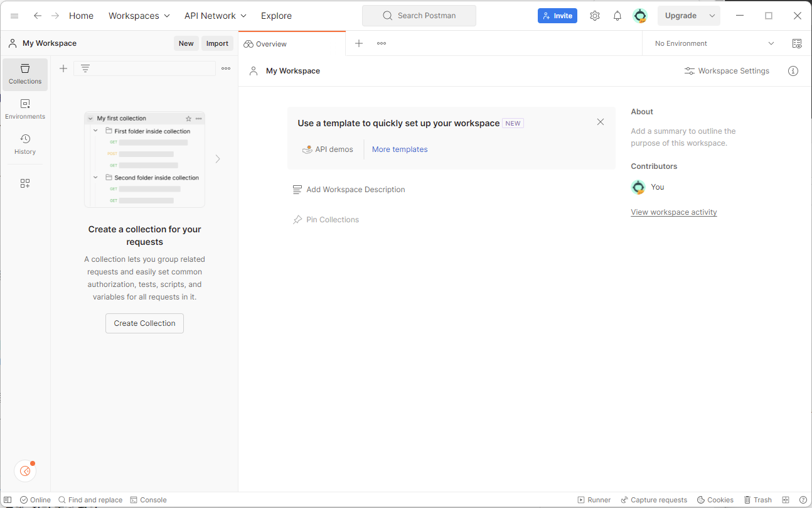Click the Upgrade button
Viewport: 812px width, 508px height.
tap(681, 16)
